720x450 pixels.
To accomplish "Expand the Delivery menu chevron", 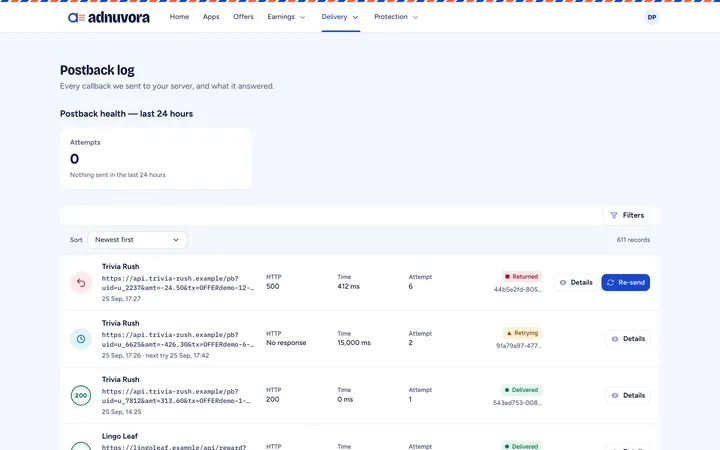I will pyautogui.click(x=355, y=17).
